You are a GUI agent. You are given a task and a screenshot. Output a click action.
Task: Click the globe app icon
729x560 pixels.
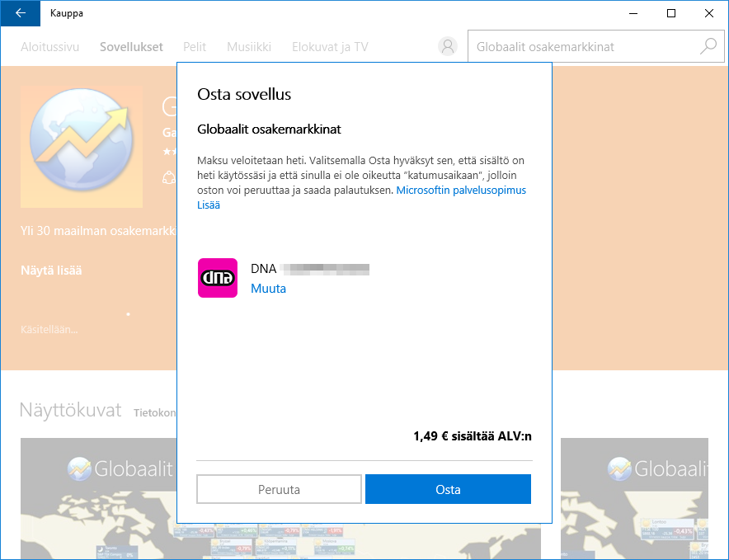tap(81, 146)
